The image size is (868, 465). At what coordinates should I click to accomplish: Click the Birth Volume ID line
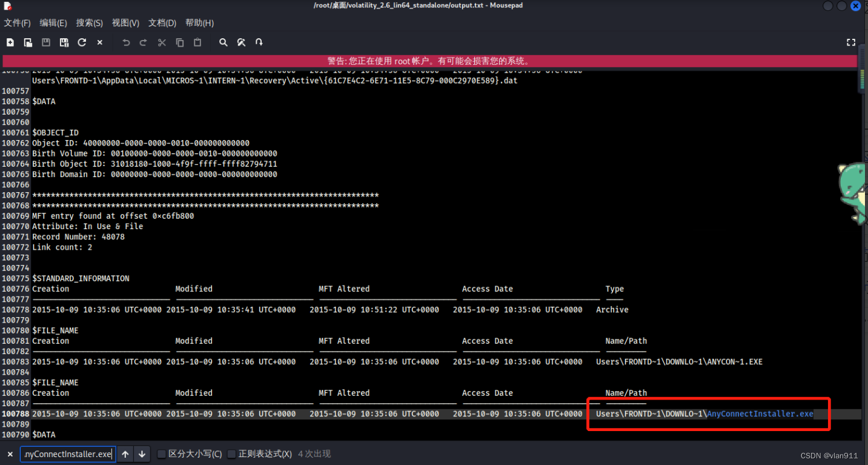pos(154,153)
